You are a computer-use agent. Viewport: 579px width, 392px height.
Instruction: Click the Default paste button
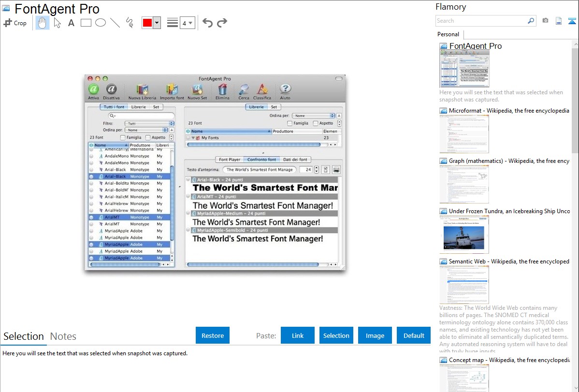[414, 335]
